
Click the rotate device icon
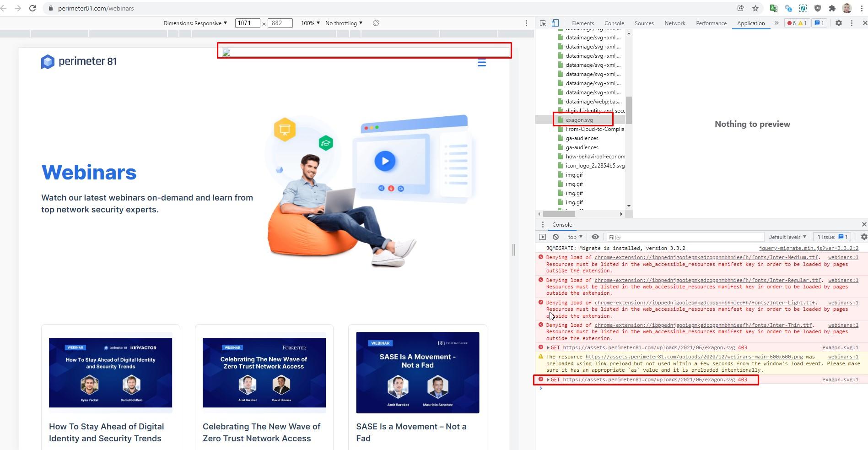pyautogui.click(x=376, y=23)
